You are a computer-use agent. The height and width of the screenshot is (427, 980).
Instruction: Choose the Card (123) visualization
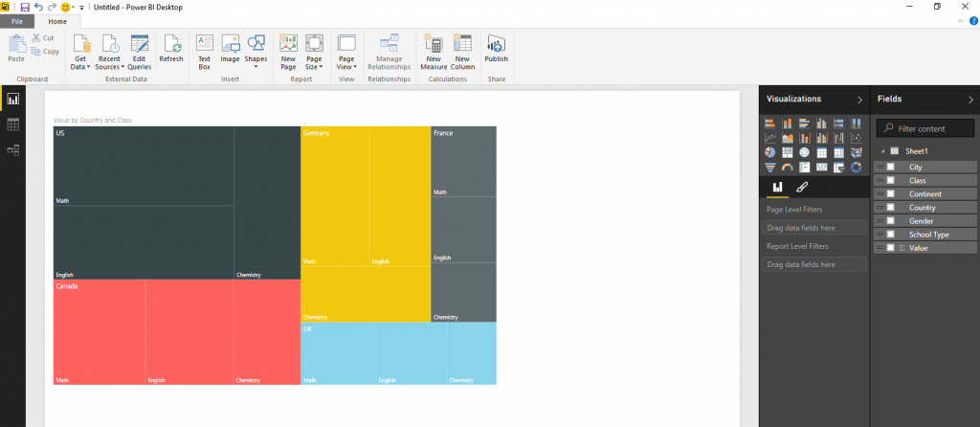pyautogui.click(x=822, y=167)
